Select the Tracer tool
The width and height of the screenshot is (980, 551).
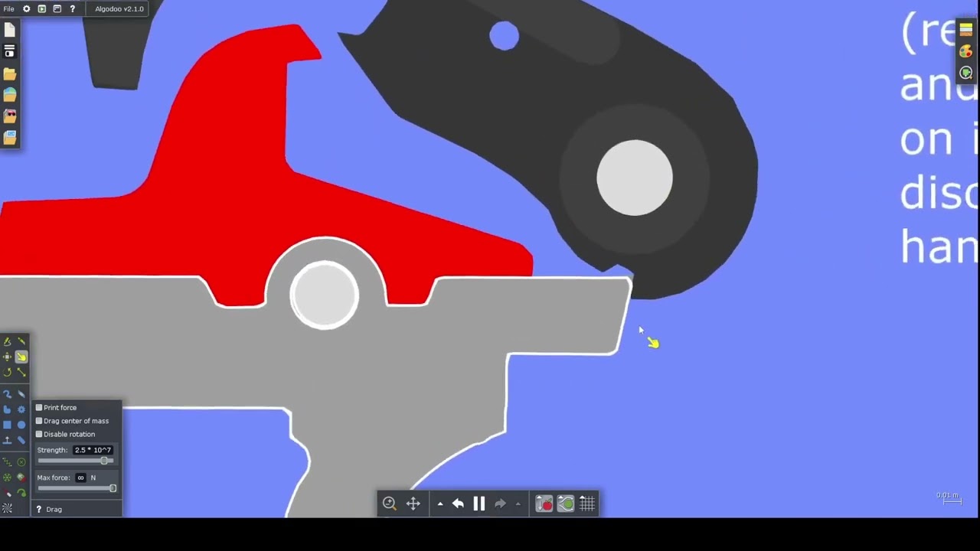(21, 493)
